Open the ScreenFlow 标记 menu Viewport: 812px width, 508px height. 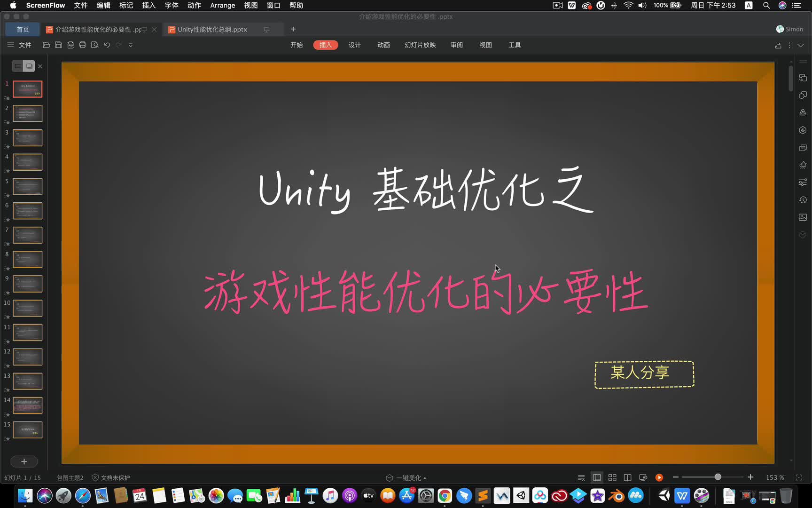tap(126, 5)
